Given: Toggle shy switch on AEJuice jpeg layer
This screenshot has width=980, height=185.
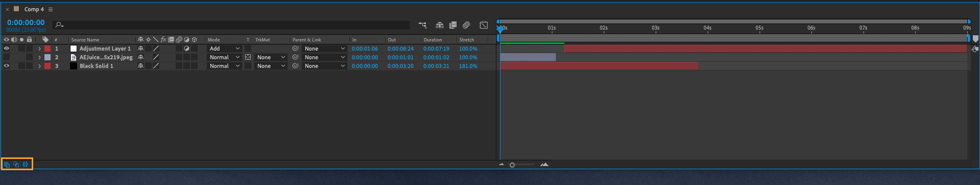Looking at the screenshot, I should 140,57.
